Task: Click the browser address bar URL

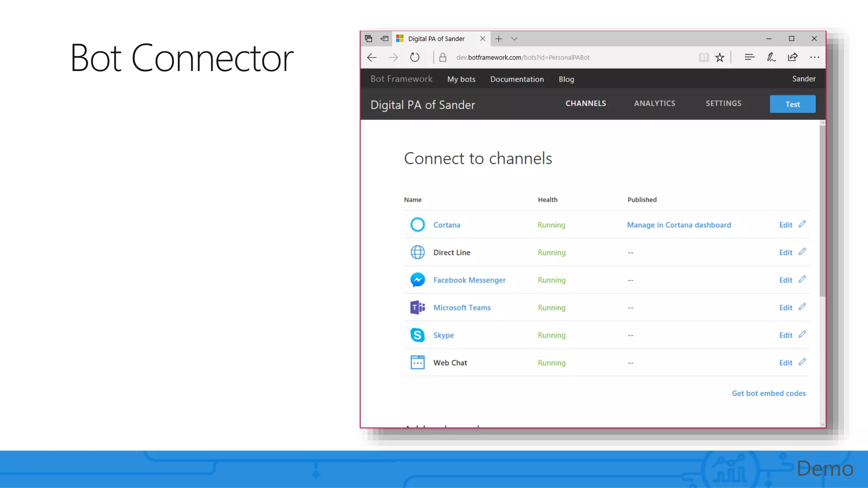Action: click(x=523, y=57)
